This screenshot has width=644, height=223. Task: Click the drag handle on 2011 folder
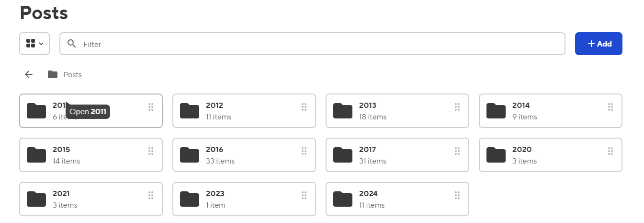(x=151, y=107)
